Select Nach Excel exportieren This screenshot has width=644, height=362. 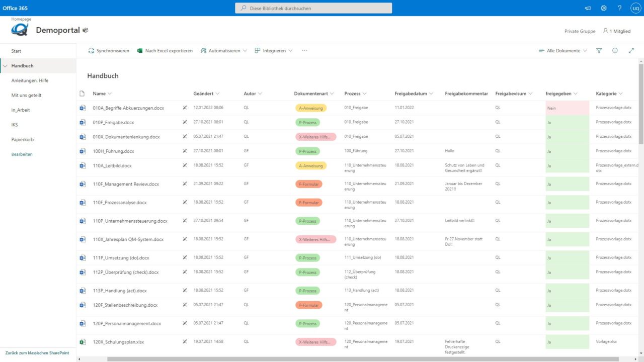coord(165,50)
